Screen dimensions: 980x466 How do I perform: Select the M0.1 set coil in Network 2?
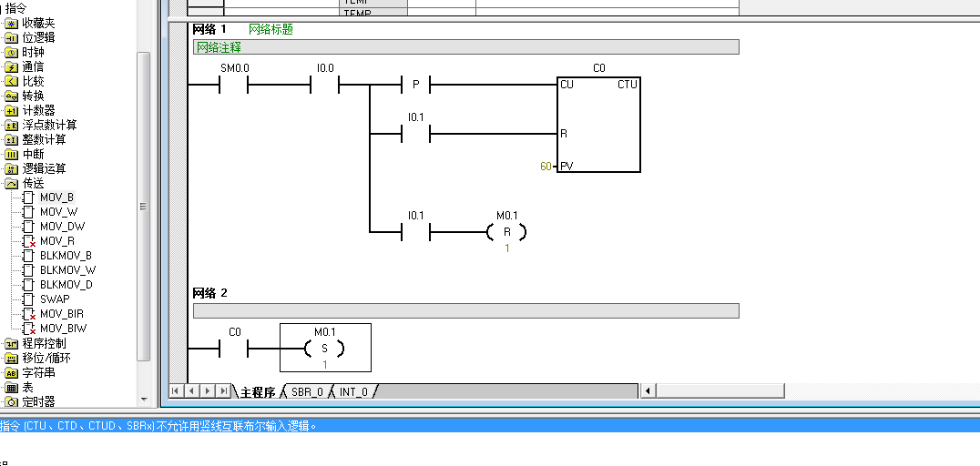point(325,349)
